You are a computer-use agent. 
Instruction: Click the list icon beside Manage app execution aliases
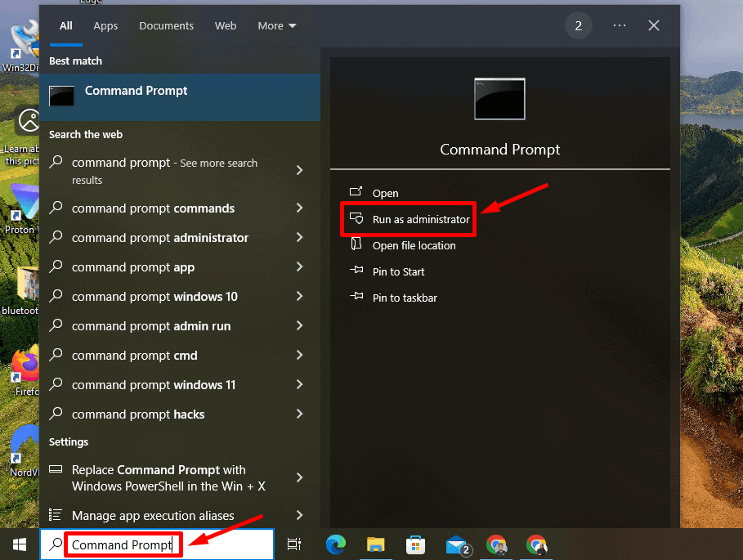click(56, 514)
